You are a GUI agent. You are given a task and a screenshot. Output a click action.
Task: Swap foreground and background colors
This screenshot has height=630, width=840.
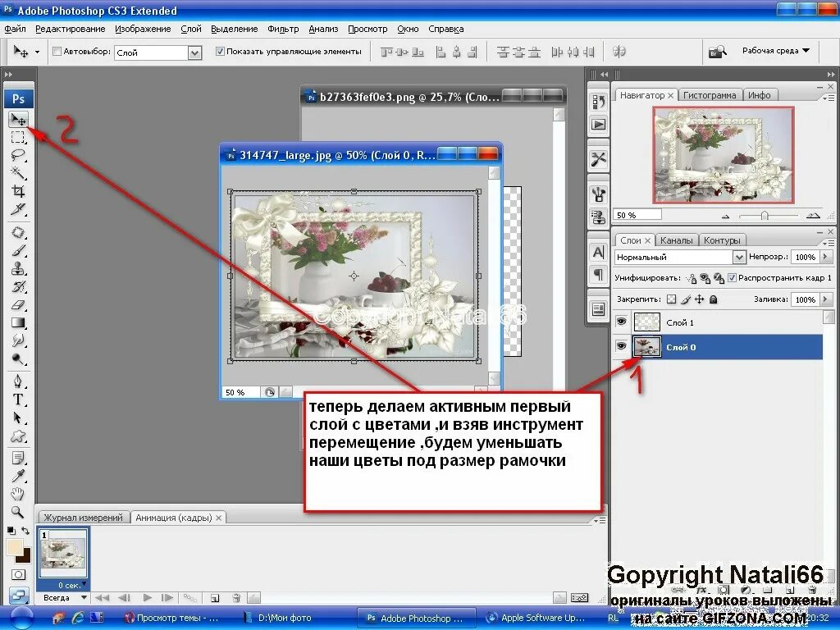(25, 531)
